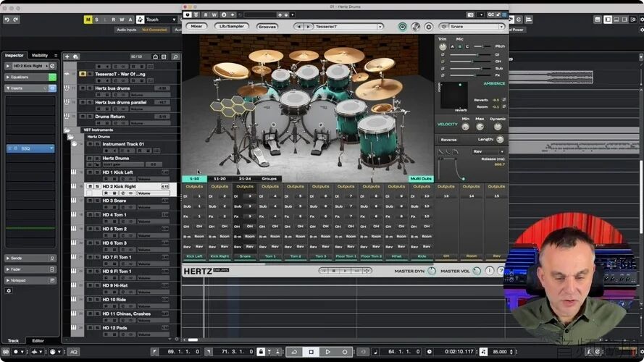Open inspector settings gear icon
The width and height of the screenshot is (644, 362).
(9, 290)
